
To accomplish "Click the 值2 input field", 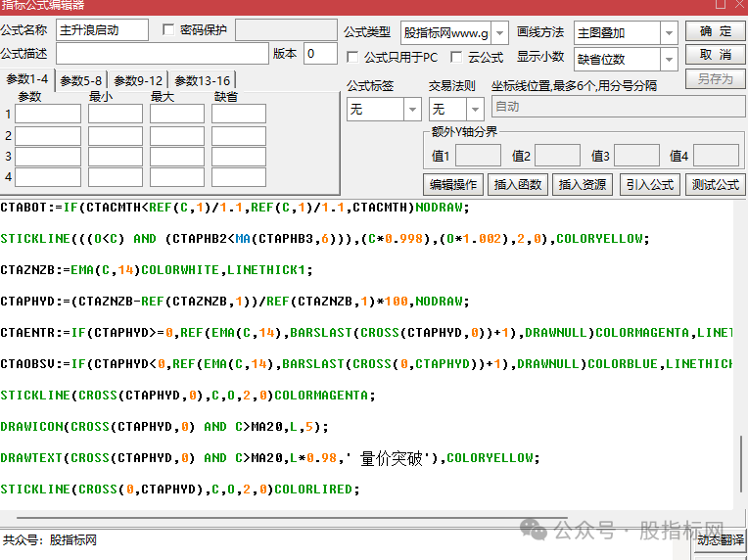I will (x=557, y=156).
